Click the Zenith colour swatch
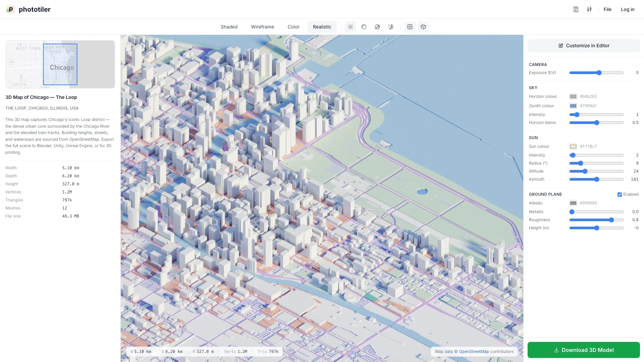This screenshot has width=644, height=362. click(573, 106)
